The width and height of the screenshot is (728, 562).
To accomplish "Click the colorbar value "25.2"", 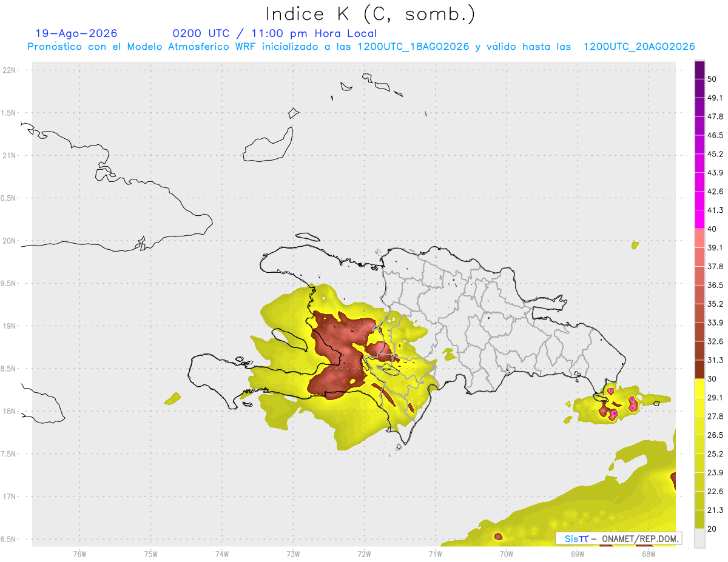I will (x=715, y=453).
